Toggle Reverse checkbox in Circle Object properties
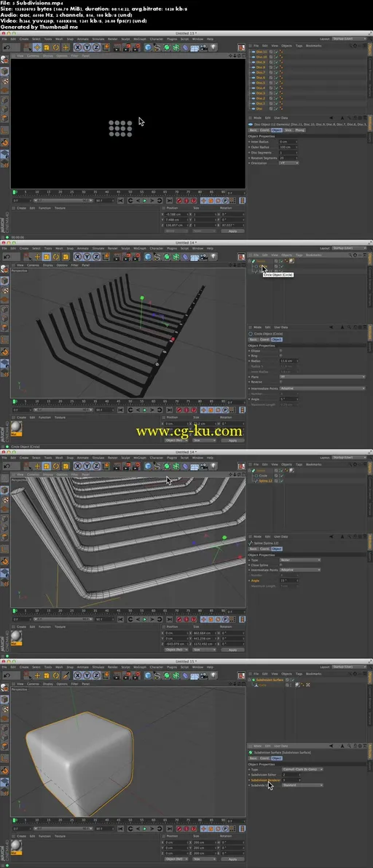The height and width of the screenshot is (868, 373). [280, 381]
